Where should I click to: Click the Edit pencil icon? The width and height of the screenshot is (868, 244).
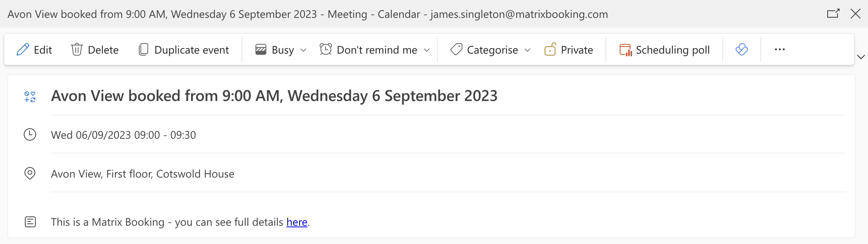(23, 50)
